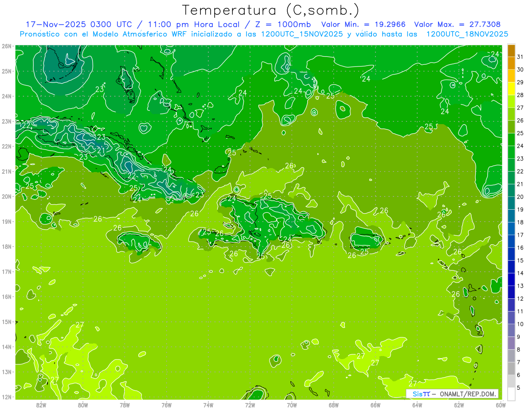Click the color legend value 28
The height and width of the screenshot is (411, 532).
(x=520, y=95)
